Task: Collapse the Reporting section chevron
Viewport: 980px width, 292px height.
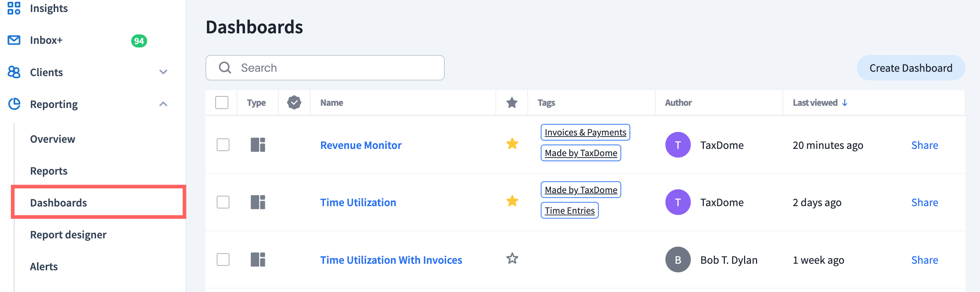Action: (163, 104)
